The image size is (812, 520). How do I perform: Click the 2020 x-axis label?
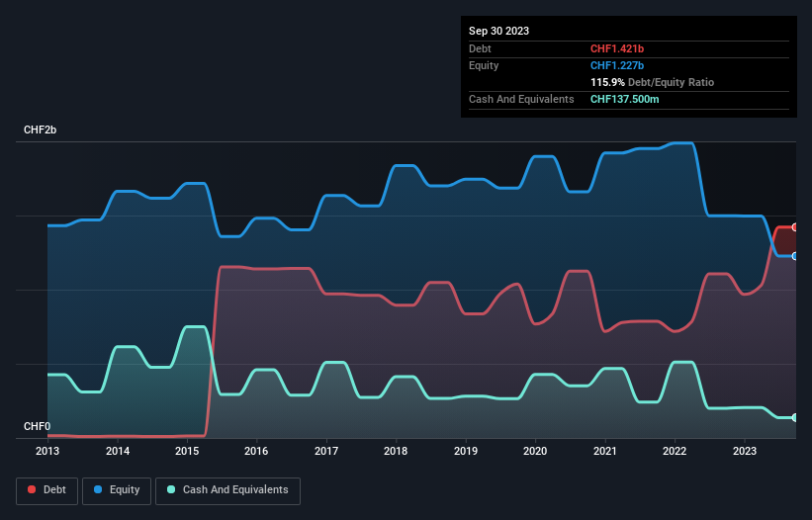[535, 451]
